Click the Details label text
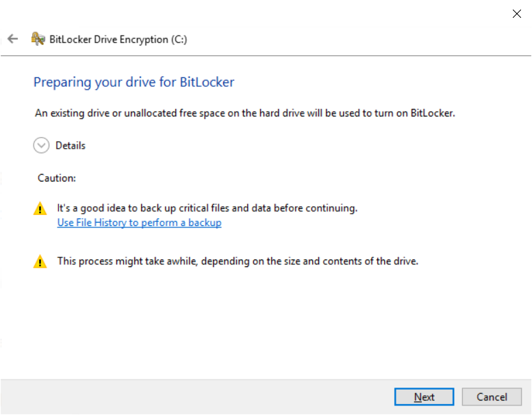Image resolution: width=532 pixels, height=415 pixels. pyautogui.click(x=71, y=146)
